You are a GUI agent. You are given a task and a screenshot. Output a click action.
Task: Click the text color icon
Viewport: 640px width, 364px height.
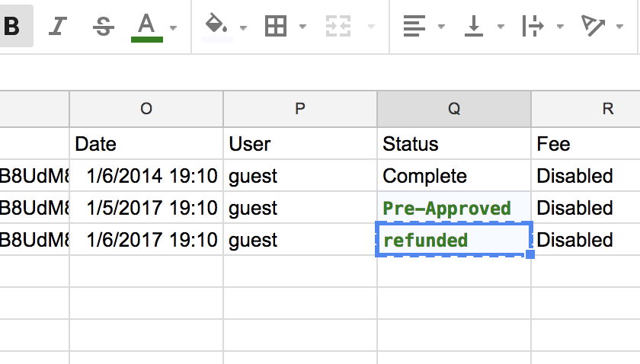[x=146, y=27]
